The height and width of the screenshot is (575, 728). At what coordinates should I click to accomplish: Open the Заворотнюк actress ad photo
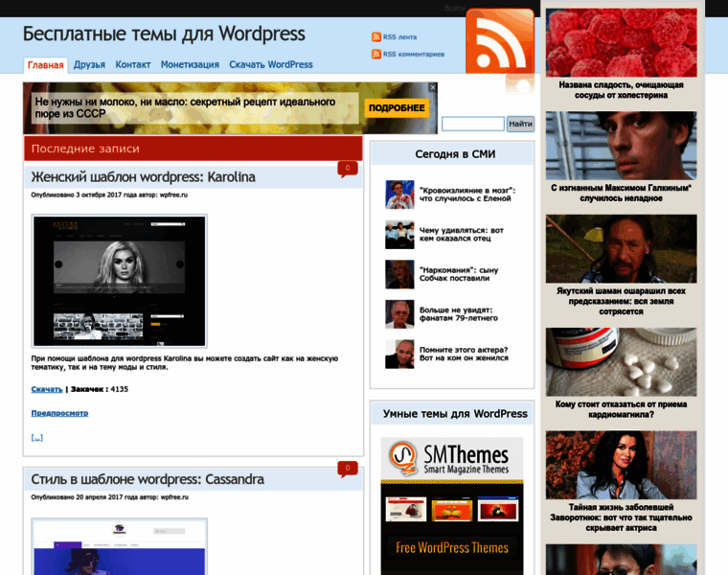pyautogui.click(x=622, y=466)
